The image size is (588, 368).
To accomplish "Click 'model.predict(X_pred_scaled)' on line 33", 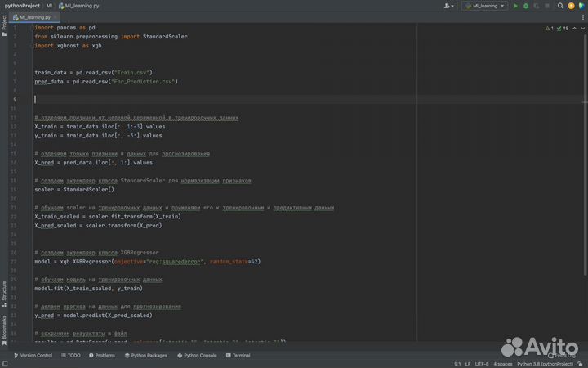I will click(108, 316).
